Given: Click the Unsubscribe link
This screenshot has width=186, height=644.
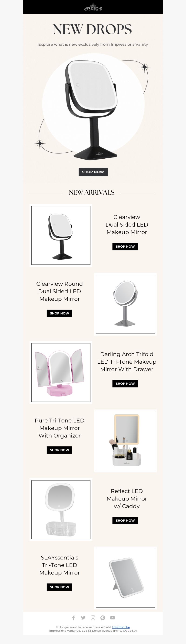Looking at the screenshot, I should point(121,627).
